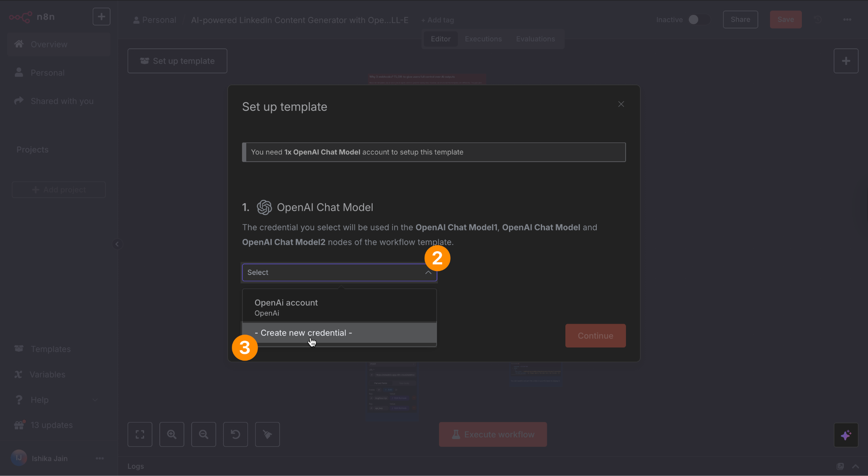Screen dimensions: 868x476
Task: Click Ishika Jain user avatar
Action: click(19, 458)
